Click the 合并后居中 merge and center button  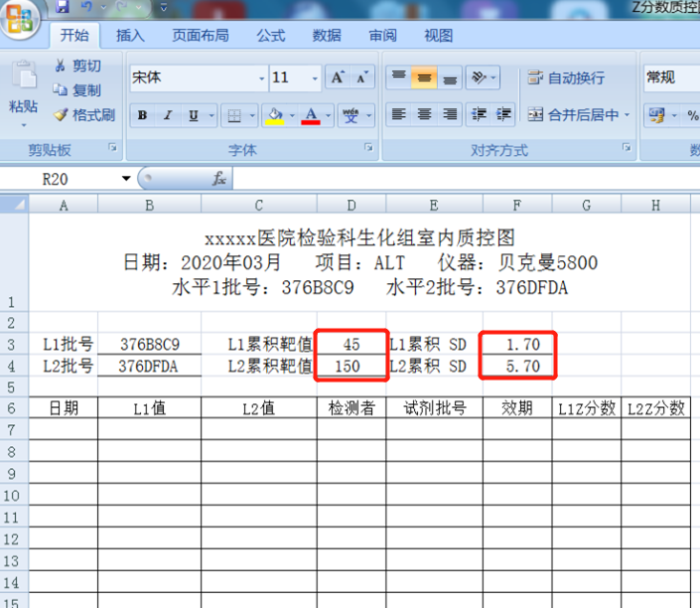click(x=574, y=115)
